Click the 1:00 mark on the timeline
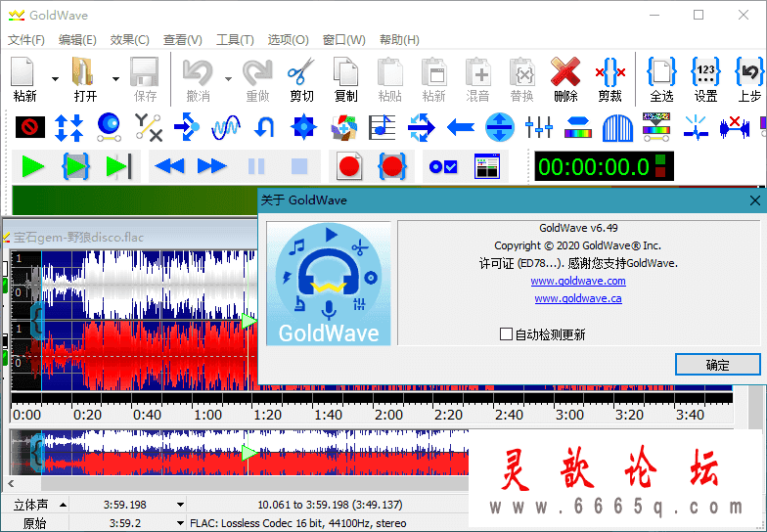The height and width of the screenshot is (532, 767). 207,415
